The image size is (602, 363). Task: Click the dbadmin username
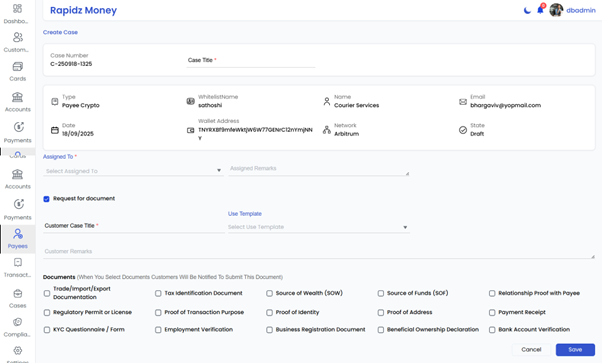point(581,10)
